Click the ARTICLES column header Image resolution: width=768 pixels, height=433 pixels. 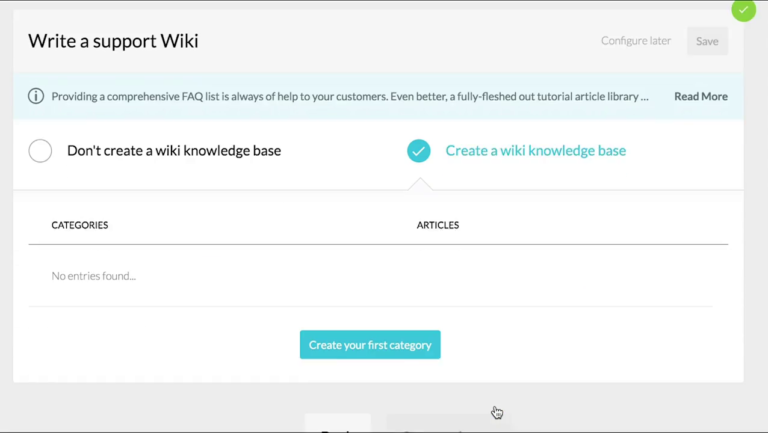(438, 225)
